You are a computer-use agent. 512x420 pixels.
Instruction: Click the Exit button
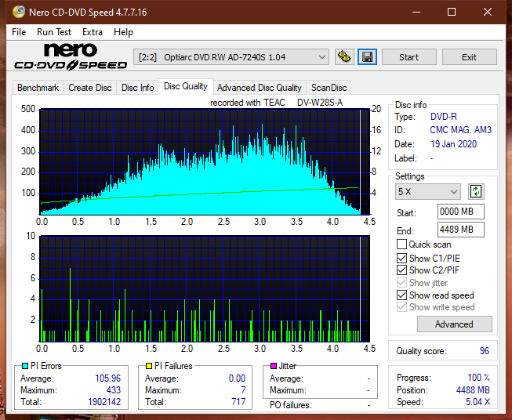point(469,57)
